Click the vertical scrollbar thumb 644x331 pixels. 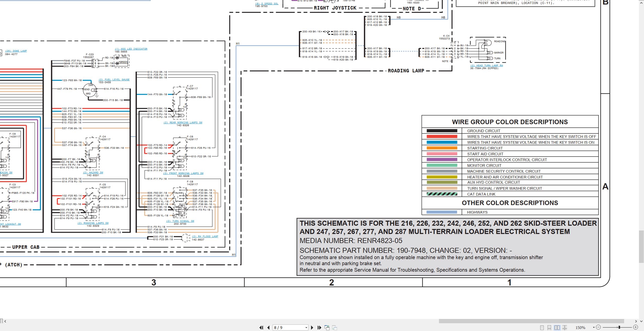(641, 246)
